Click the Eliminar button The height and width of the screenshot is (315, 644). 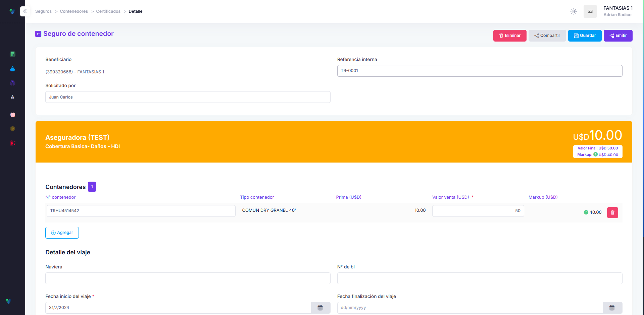[510, 36]
